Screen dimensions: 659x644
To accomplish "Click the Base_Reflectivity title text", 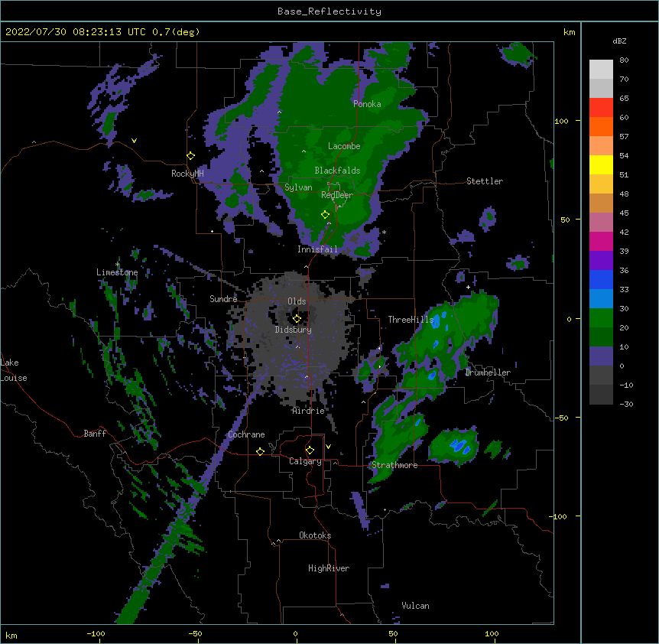I will pos(329,11).
